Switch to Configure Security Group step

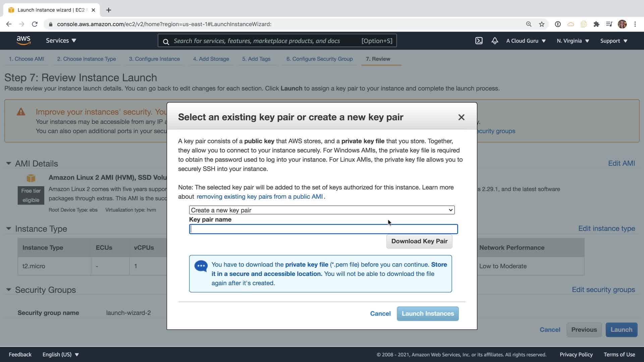pos(319,59)
